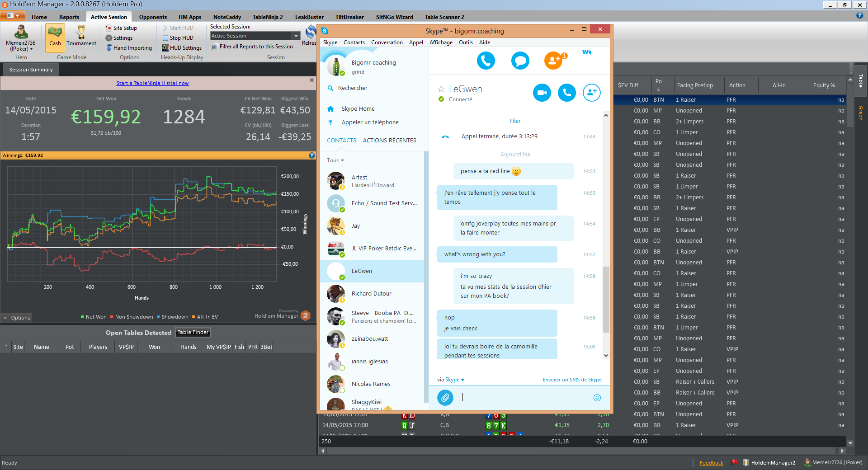Click the graph help question icon
868x470 pixels.
coord(311,155)
